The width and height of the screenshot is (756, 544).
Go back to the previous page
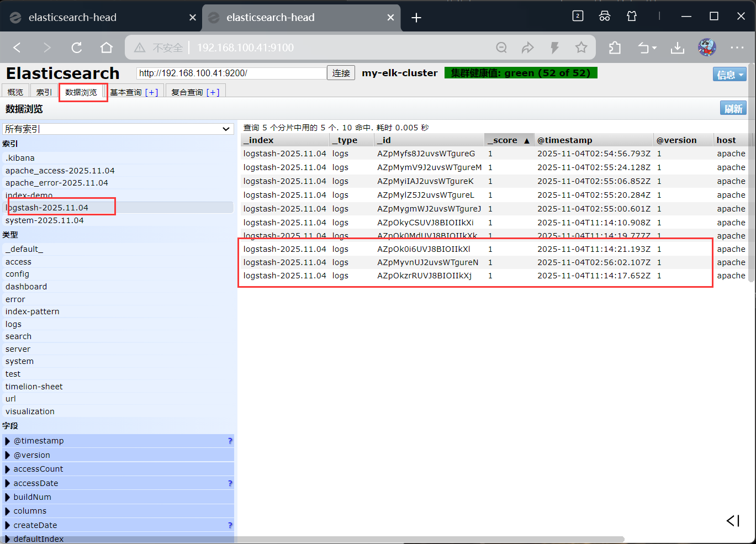coord(17,47)
